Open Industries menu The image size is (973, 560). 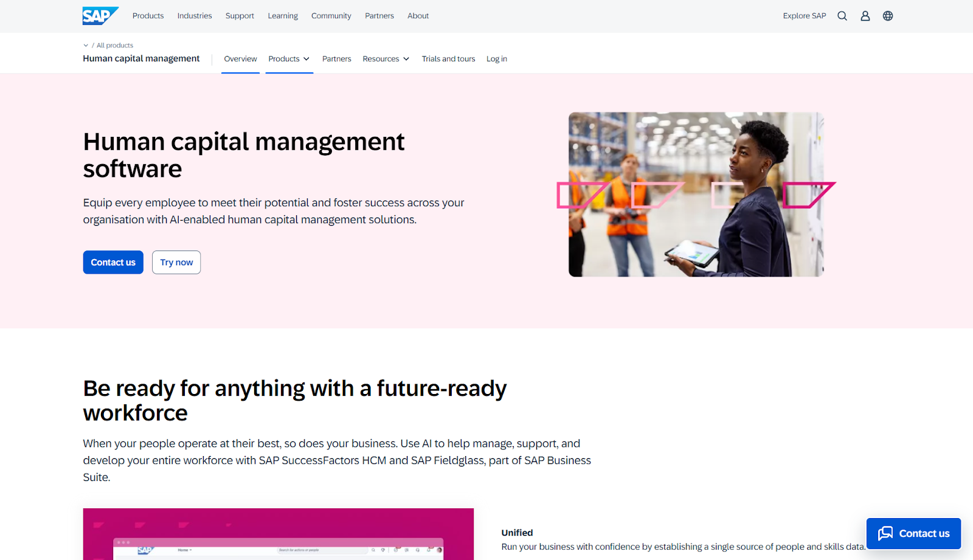tap(195, 16)
